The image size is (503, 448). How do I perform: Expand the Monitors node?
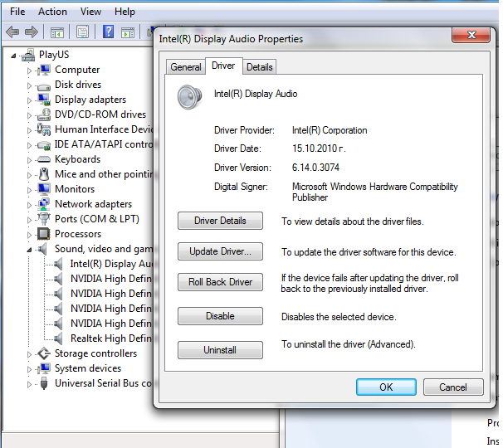[29, 190]
